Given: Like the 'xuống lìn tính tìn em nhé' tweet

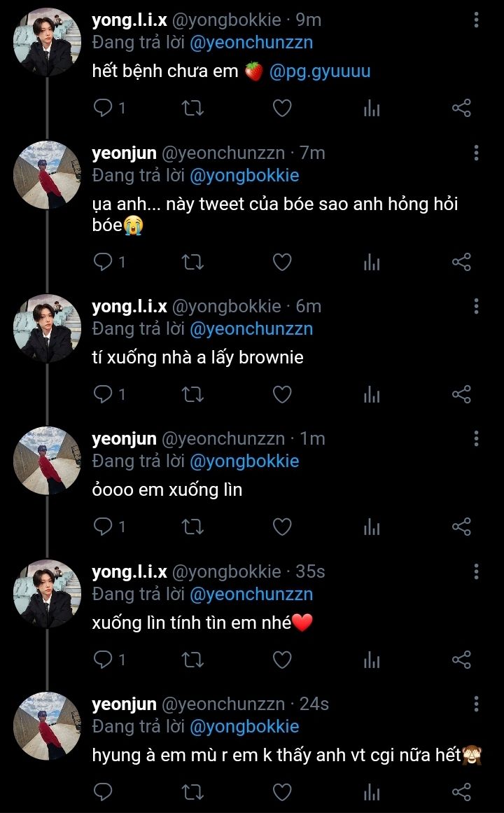Looking at the screenshot, I should tap(282, 660).
